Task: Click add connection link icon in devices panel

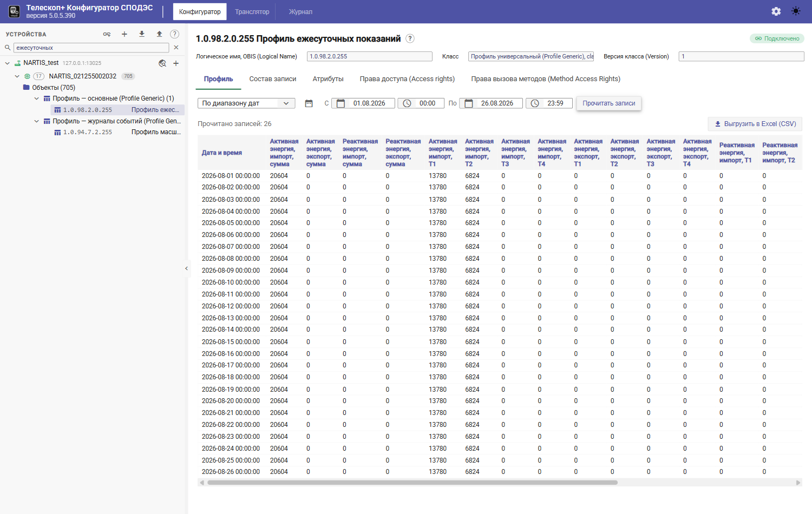Action: pyautogui.click(x=107, y=34)
